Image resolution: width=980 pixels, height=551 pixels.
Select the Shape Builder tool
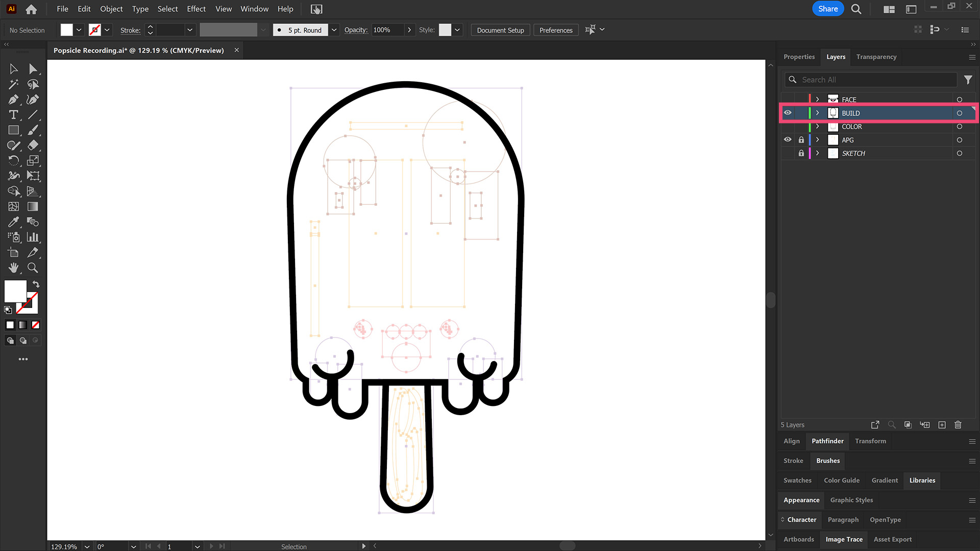pos(14,191)
